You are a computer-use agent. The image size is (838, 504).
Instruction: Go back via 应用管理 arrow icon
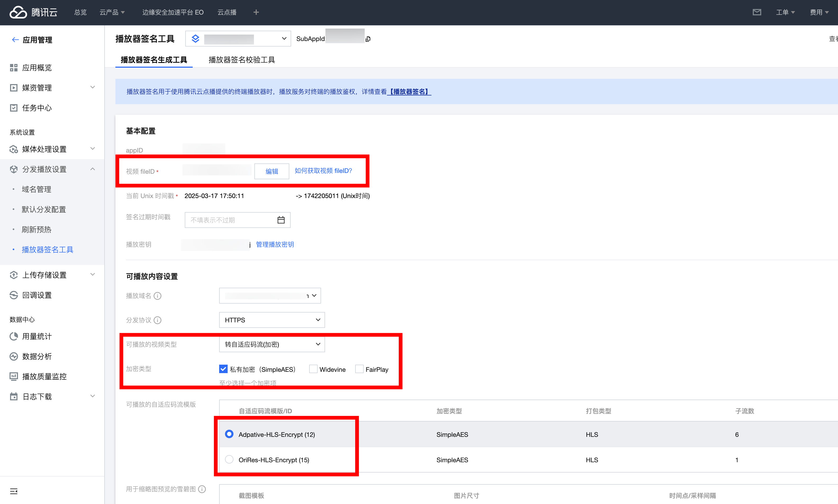[15, 40]
